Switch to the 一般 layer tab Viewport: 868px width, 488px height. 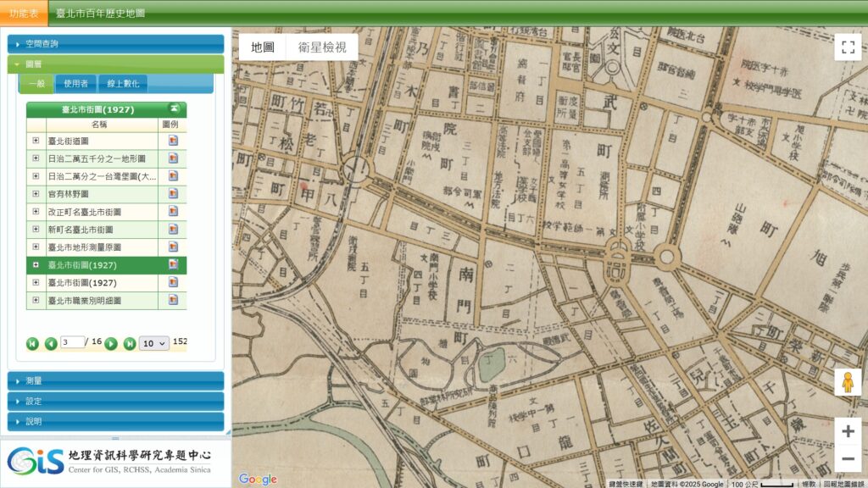click(x=37, y=84)
